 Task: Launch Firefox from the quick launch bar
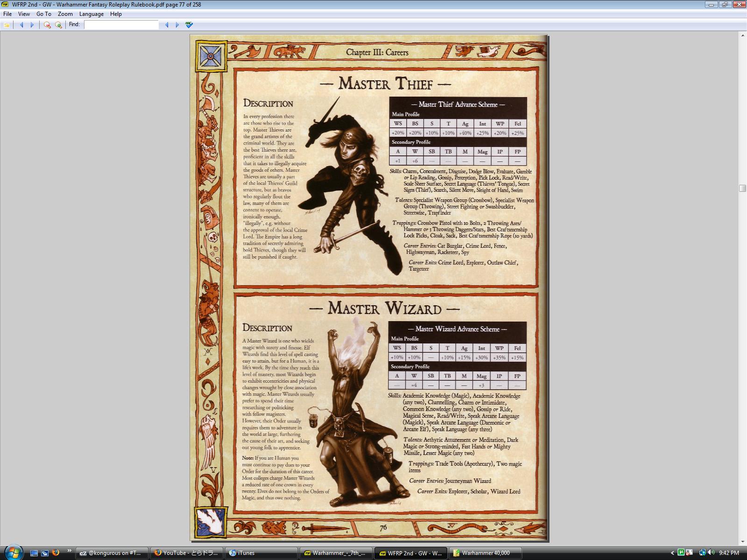point(56,553)
